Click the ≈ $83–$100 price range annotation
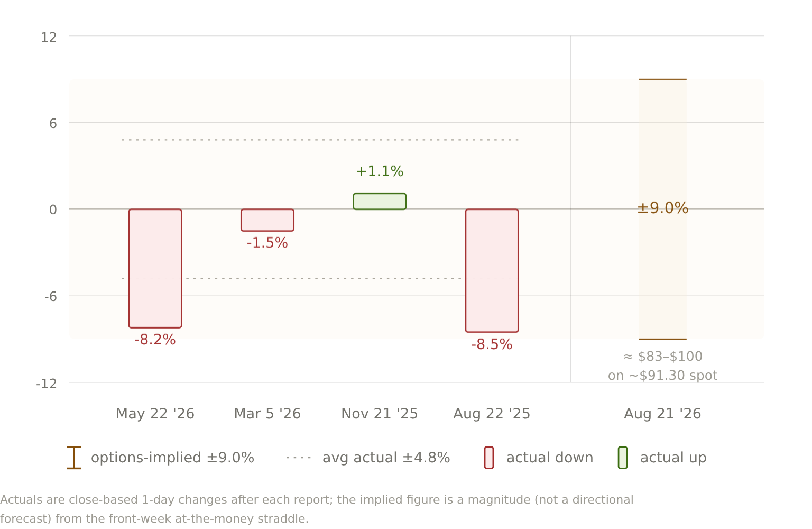Viewport: 812px width, 529px height. (662, 357)
